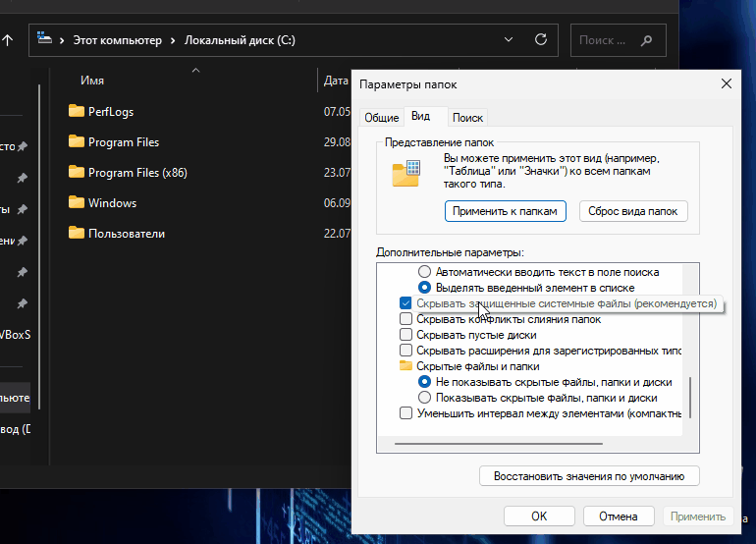The image size is (756, 544).
Task: Switch to the Вид tab
Action: coord(420,116)
